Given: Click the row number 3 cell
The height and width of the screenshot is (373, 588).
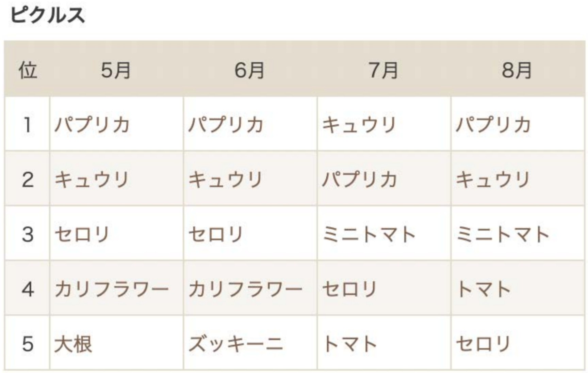Looking at the screenshot, I should click(28, 234).
